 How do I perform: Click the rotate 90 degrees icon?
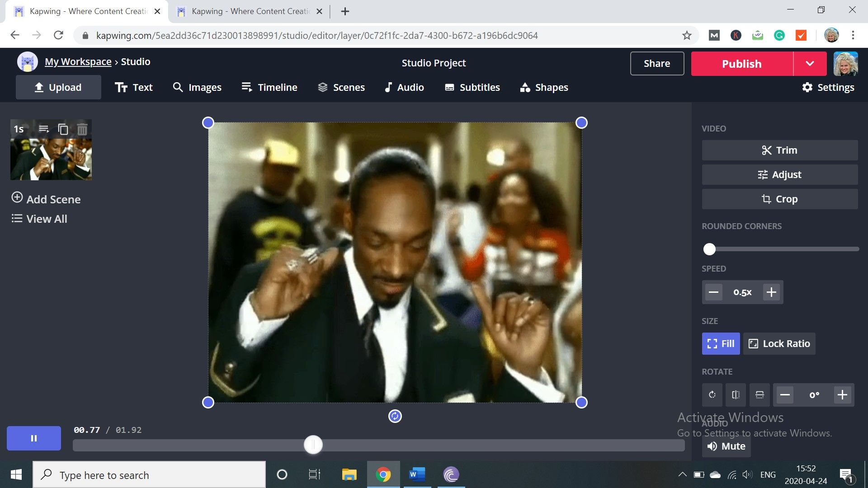(712, 395)
